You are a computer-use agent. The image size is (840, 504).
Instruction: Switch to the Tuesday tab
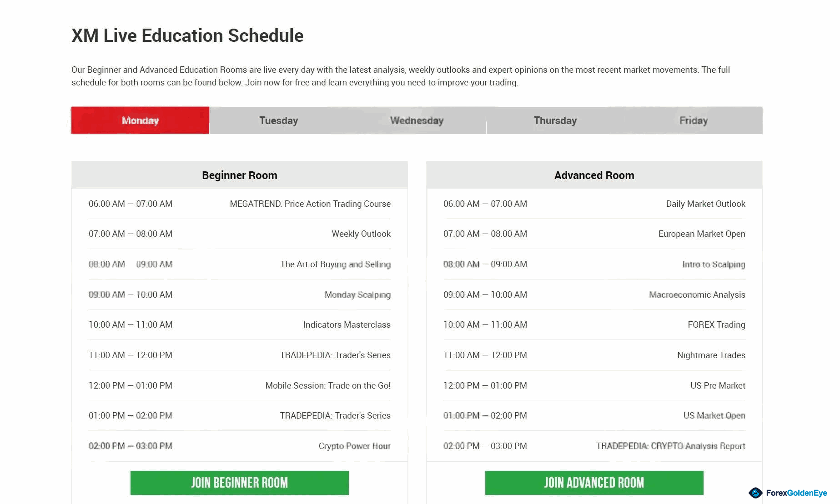pyautogui.click(x=278, y=120)
